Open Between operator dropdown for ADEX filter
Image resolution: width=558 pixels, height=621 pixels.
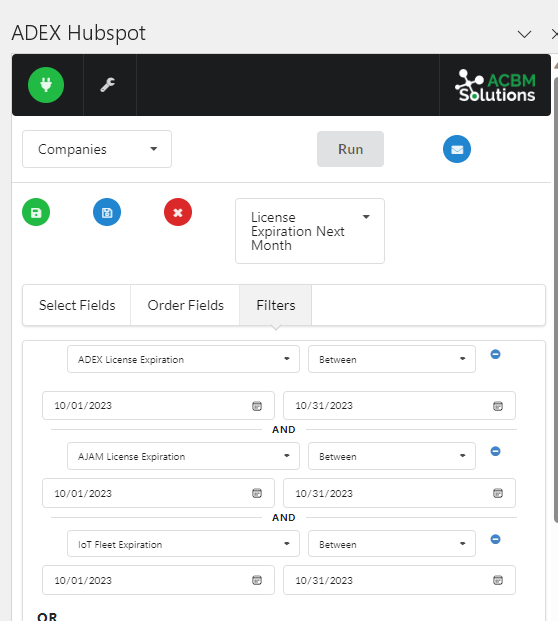[392, 359]
